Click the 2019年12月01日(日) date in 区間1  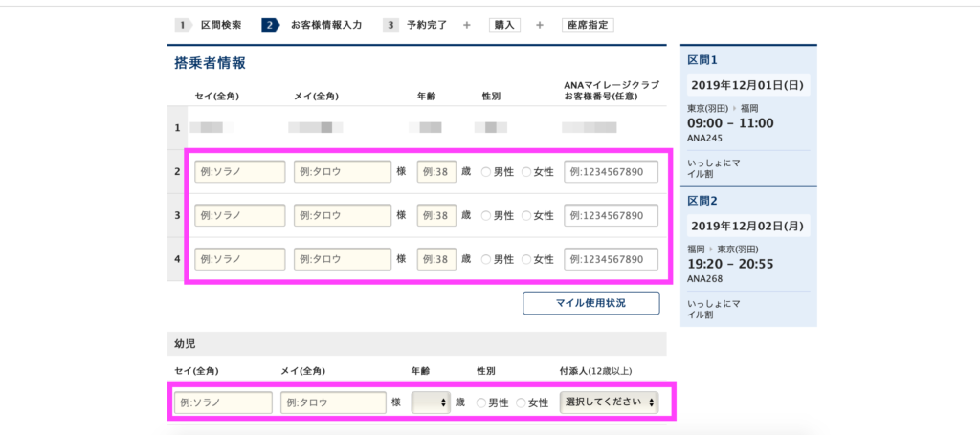[x=748, y=85]
